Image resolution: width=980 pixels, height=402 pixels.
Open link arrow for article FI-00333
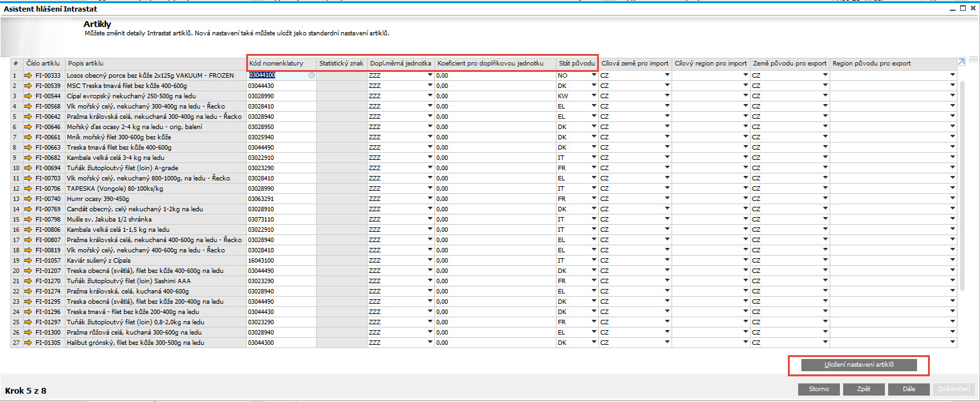coord(29,75)
